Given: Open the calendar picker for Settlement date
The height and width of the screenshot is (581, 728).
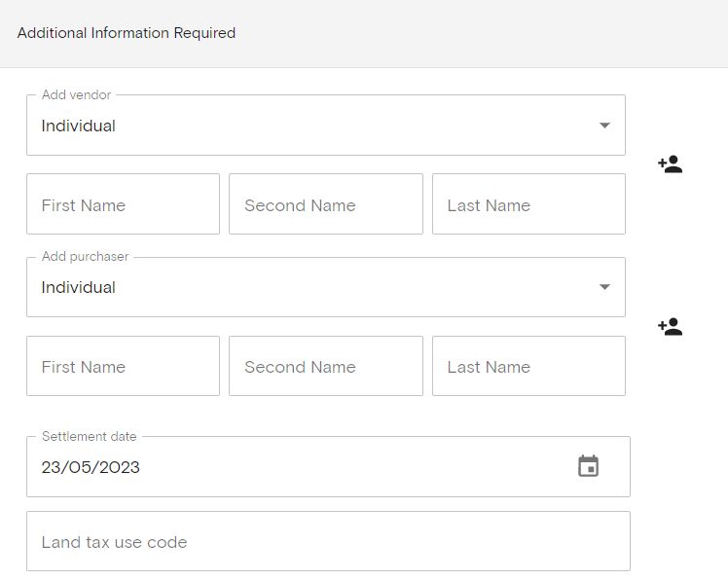Looking at the screenshot, I should click(x=588, y=466).
